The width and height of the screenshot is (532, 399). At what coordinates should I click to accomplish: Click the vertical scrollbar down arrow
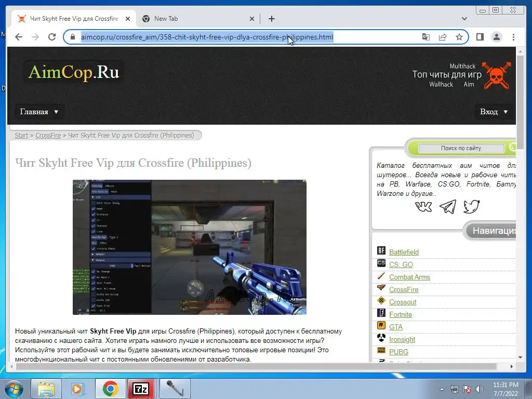tap(520, 357)
